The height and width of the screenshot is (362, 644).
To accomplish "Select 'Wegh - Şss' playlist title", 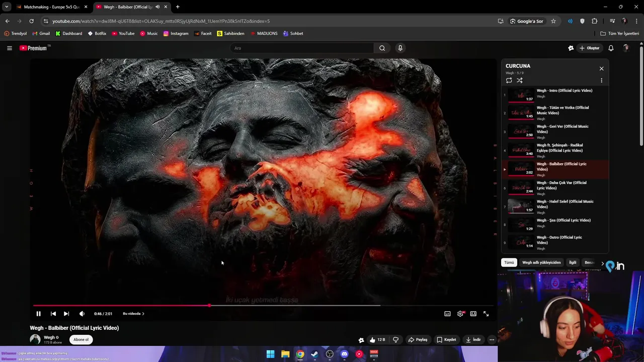I will coord(563,220).
